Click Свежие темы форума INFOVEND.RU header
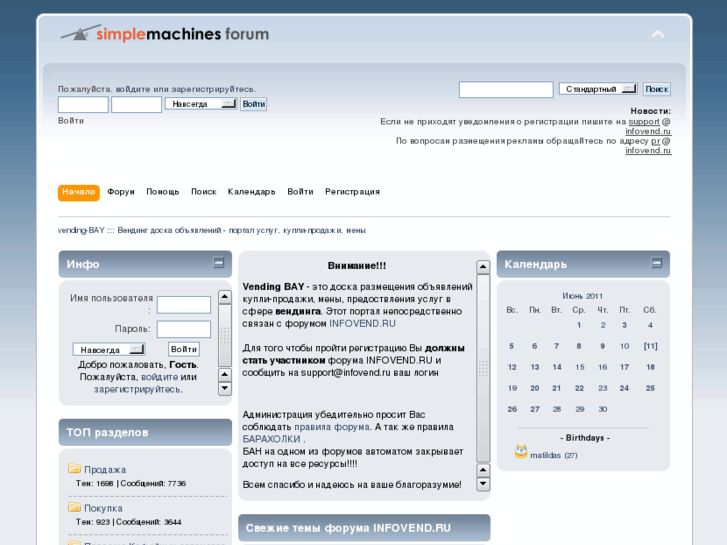727x545 pixels. click(364, 528)
